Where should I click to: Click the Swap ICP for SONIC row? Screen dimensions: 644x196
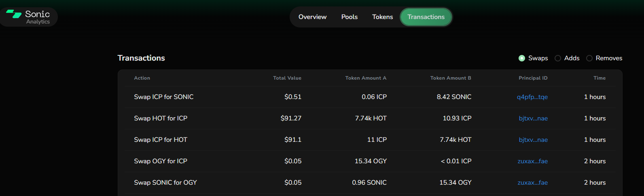[x=164, y=97]
